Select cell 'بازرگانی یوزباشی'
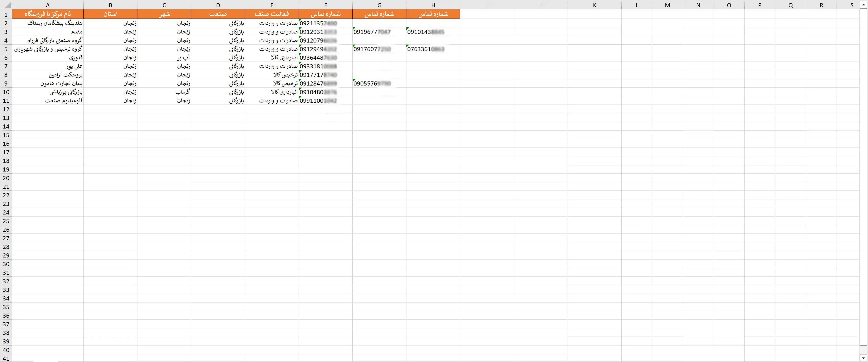Viewport: 868px width, 362px height. pyautogui.click(x=47, y=92)
